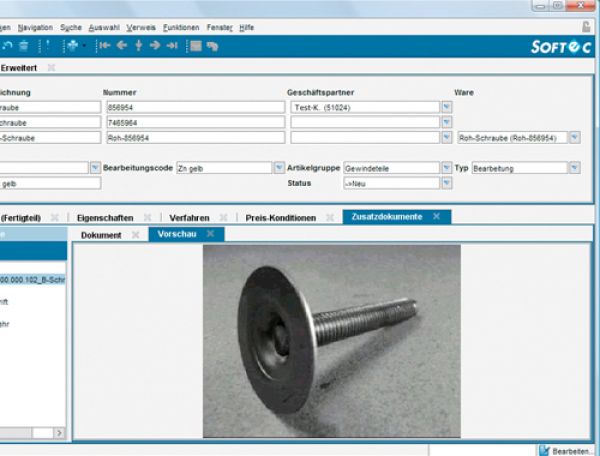Image resolution: width=600 pixels, height=456 pixels.
Task: Click the gray square icon in toolbar
Action: click(x=196, y=46)
